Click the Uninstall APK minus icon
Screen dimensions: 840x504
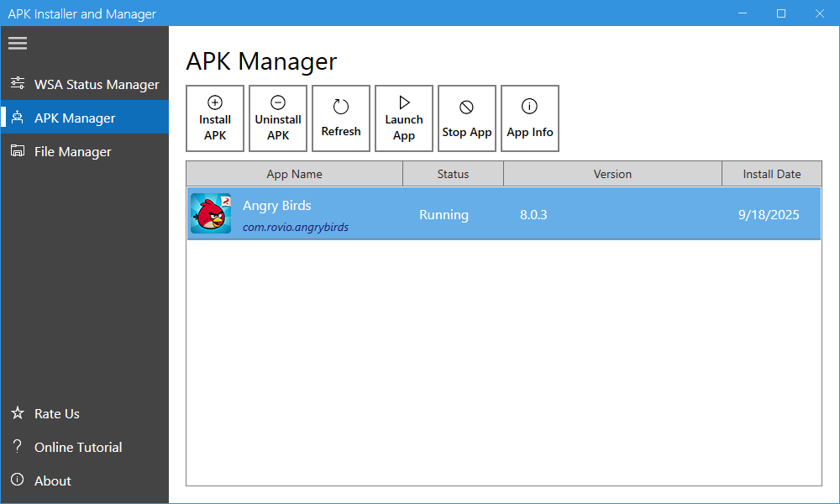[x=278, y=102]
